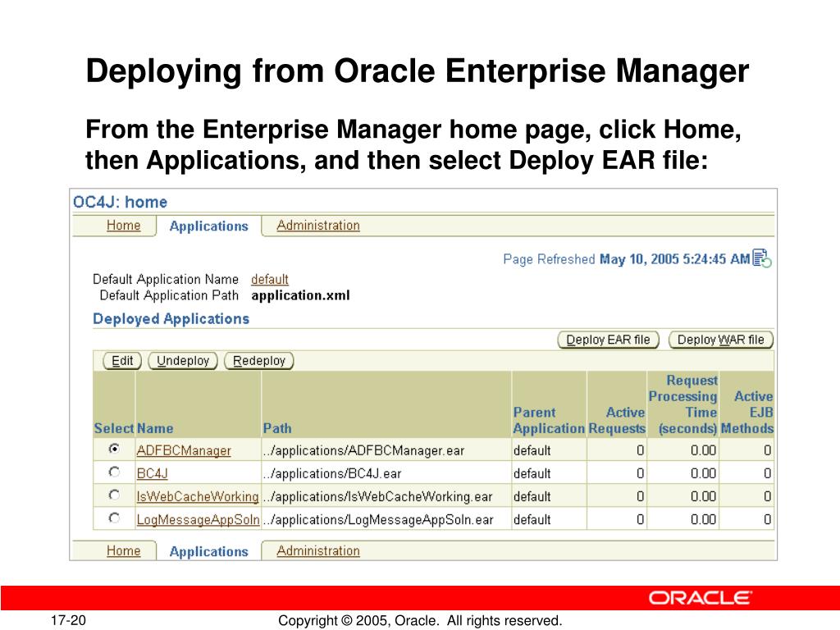Select the BC4J radio button
The width and height of the screenshot is (840, 630).
[x=114, y=472]
